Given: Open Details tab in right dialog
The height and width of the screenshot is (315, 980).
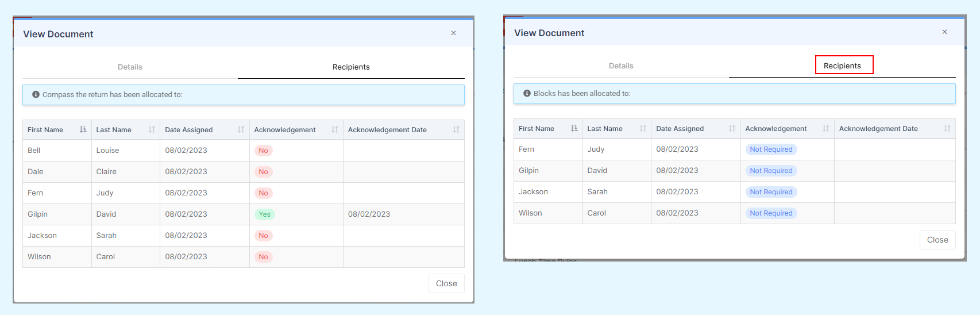Looking at the screenshot, I should point(621,66).
